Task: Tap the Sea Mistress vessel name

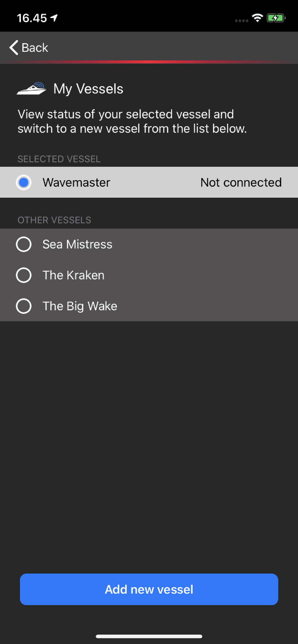Action: pos(77,244)
